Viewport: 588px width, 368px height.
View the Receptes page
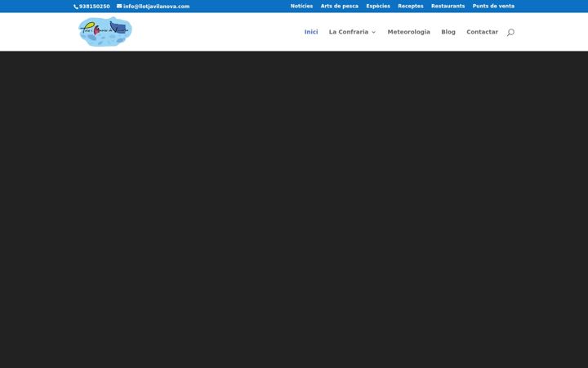click(x=411, y=6)
